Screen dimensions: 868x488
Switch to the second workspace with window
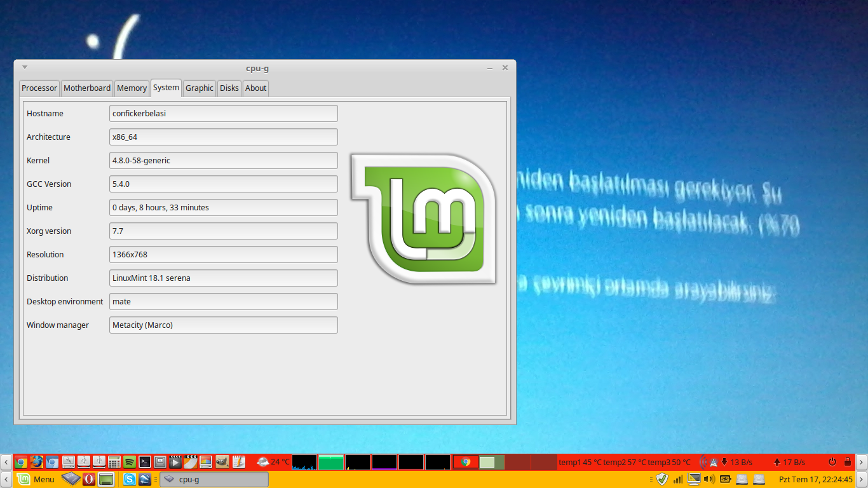tap(492, 462)
